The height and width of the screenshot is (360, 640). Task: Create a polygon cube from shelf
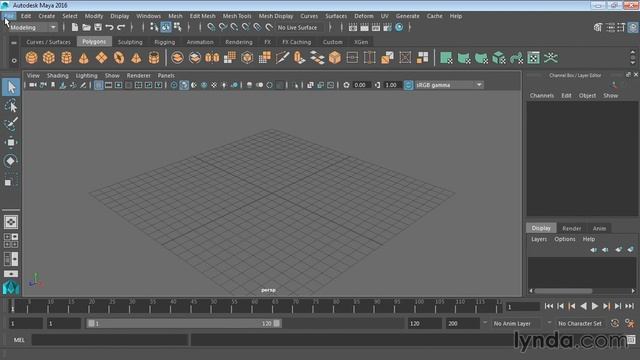click(49, 58)
